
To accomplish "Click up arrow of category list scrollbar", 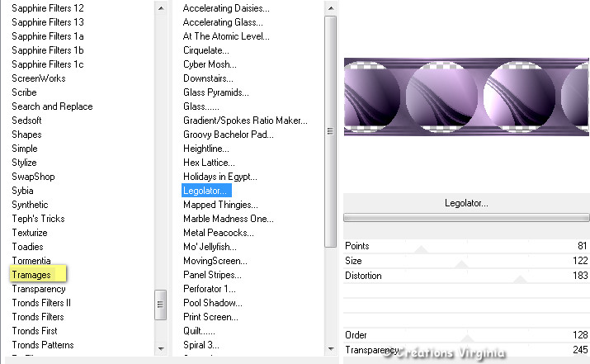I will coord(161,8).
